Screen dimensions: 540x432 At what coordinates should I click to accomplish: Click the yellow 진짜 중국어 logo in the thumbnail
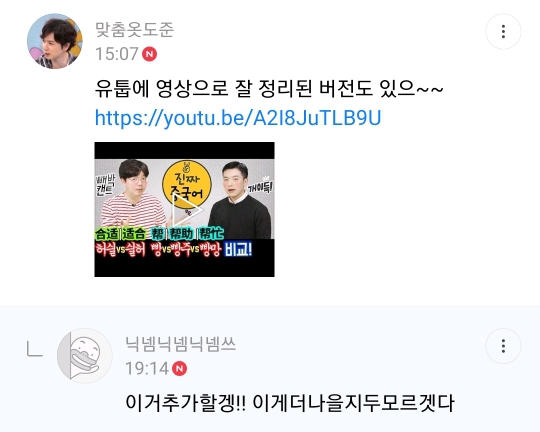pyautogui.click(x=187, y=185)
